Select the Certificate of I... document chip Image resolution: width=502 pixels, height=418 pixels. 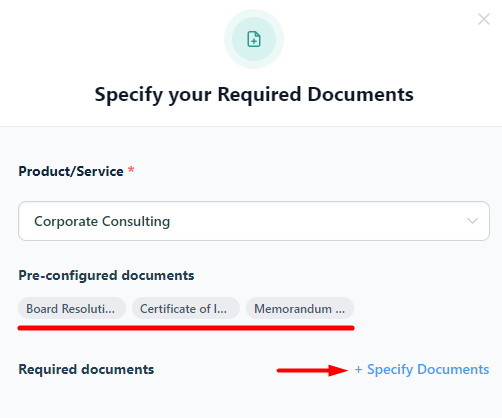[x=186, y=308]
